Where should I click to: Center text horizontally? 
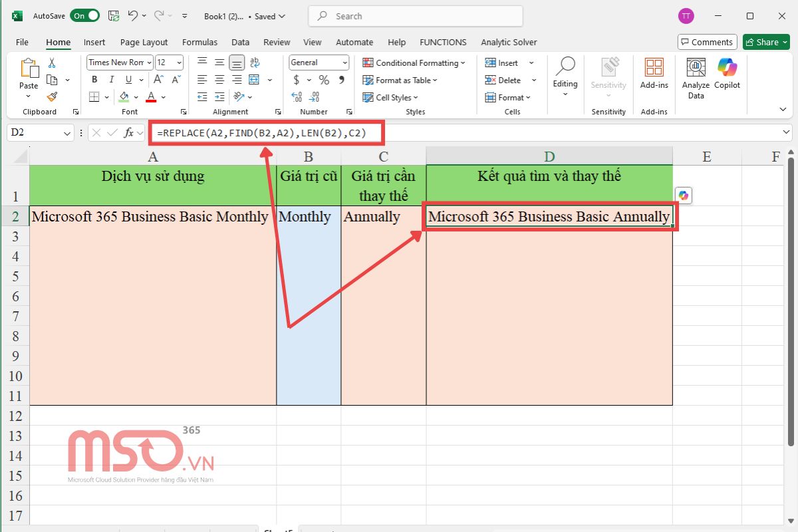[x=219, y=80]
